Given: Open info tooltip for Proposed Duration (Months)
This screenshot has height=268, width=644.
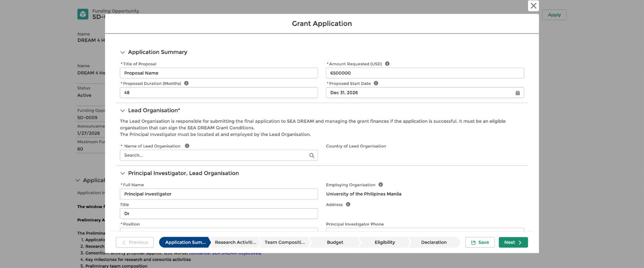Looking at the screenshot, I should [x=186, y=83].
